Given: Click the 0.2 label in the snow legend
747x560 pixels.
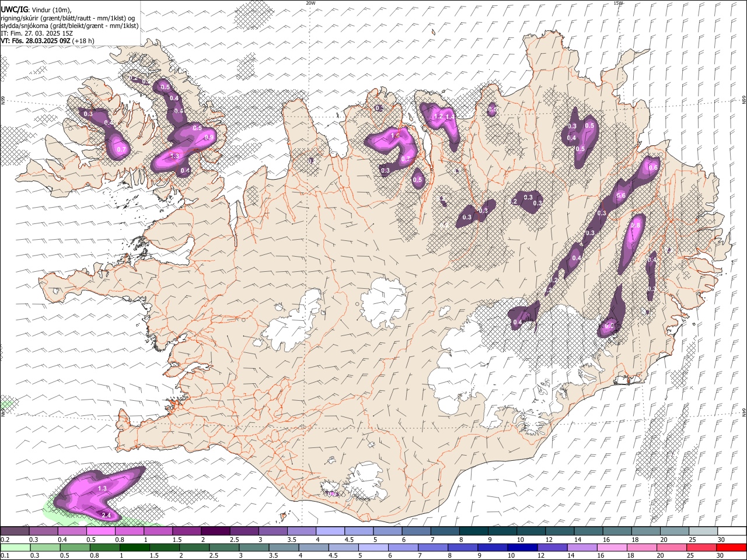Looking at the screenshot, I should coord(4,540).
